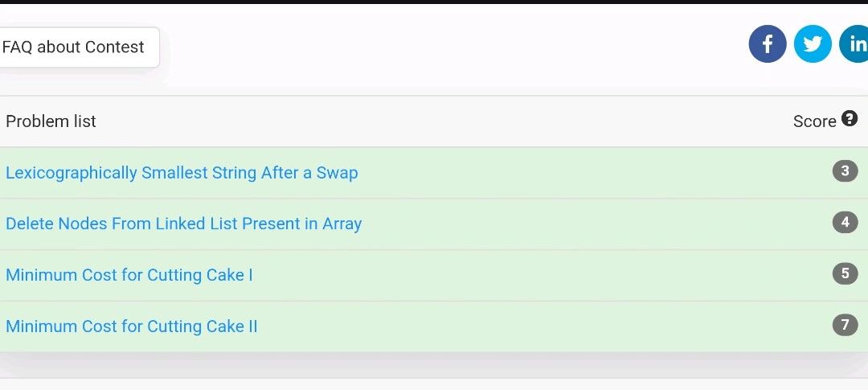
Task: Share the contest on LinkedIn
Action: (x=854, y=43)
